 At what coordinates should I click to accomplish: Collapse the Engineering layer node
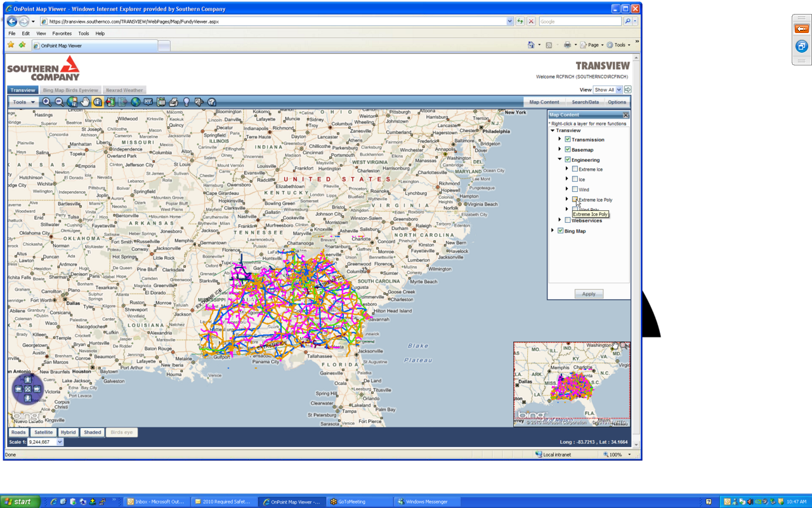(x=560, y=160)
